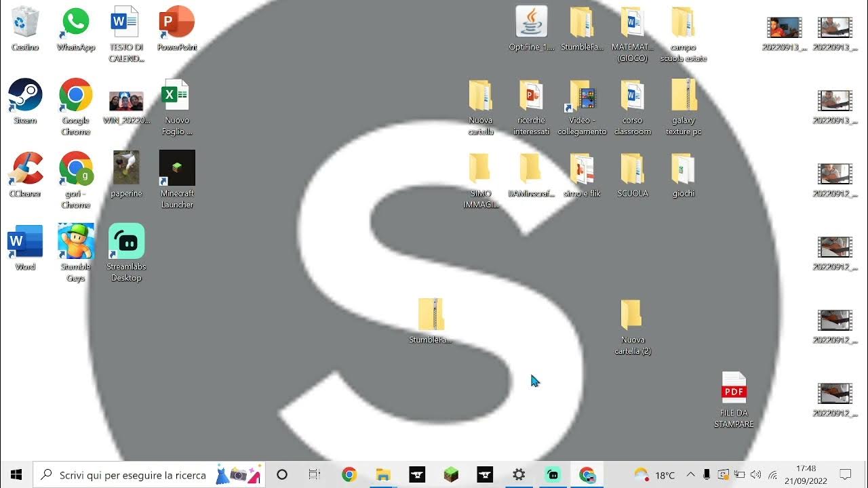Open the 18°C weather widget
The image size is (868, 488).
point(654,474)
